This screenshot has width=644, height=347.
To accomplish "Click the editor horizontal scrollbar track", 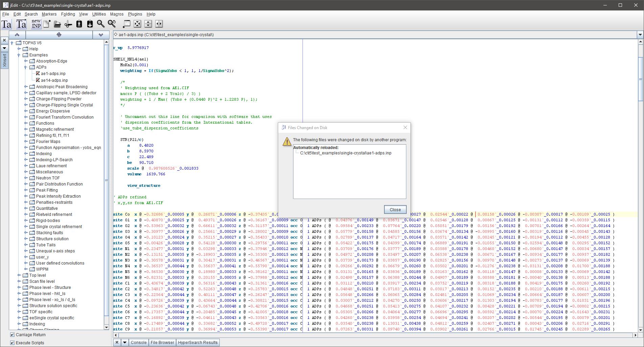I will pyautogui.click(x=372, y=335).
